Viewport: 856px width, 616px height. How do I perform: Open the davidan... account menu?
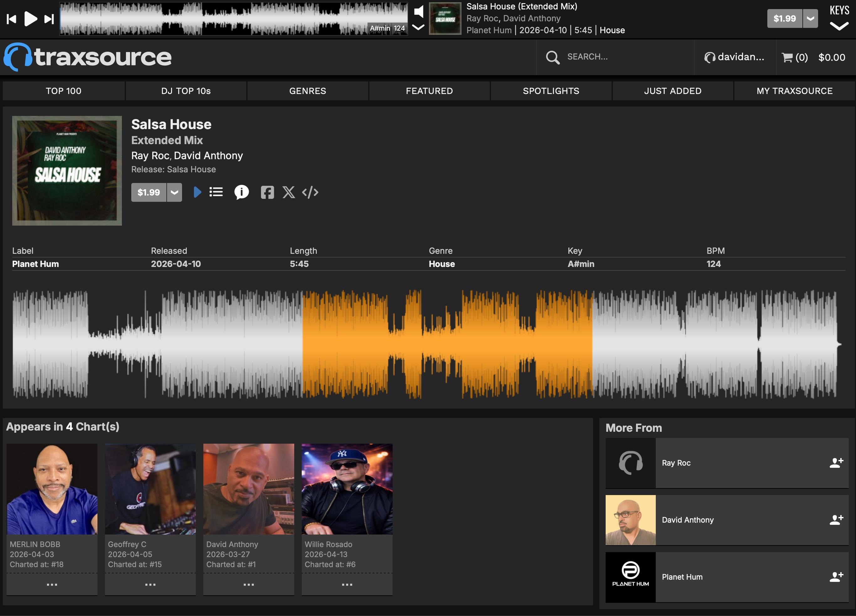(734, 57)
